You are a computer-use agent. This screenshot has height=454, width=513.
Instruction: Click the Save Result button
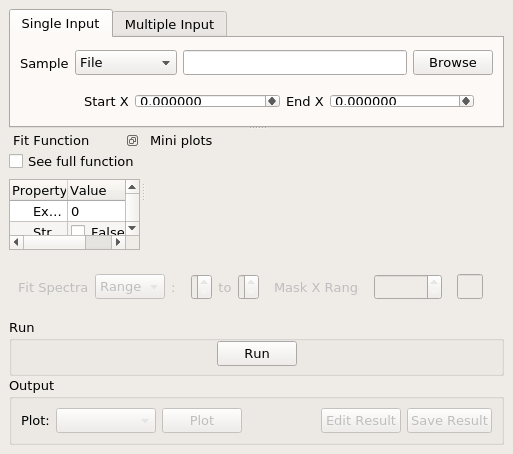(449, 421)
